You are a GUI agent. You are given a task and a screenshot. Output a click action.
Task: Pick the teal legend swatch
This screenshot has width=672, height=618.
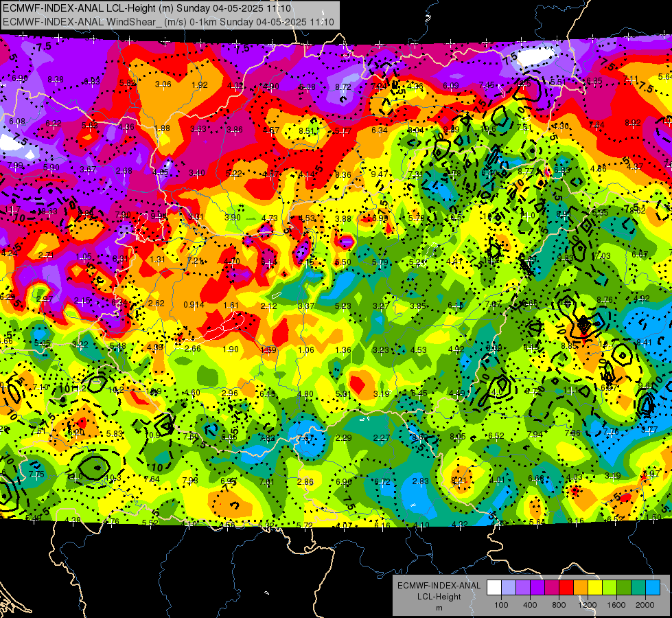[x=638, y=588]
